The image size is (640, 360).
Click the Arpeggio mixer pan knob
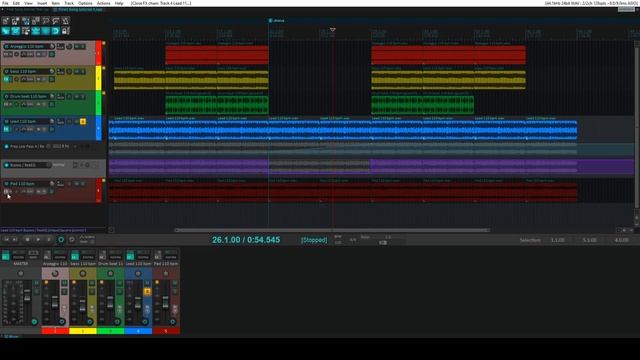(55, 273)
